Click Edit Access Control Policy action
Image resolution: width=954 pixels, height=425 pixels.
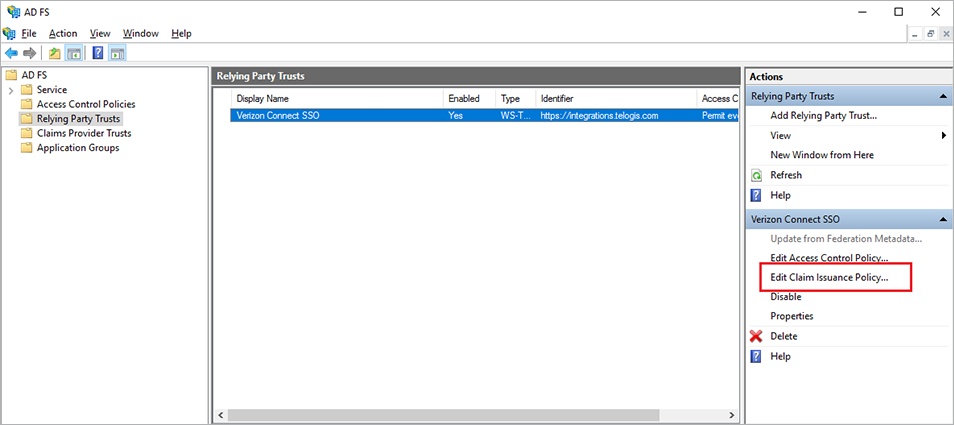point(829,258)
